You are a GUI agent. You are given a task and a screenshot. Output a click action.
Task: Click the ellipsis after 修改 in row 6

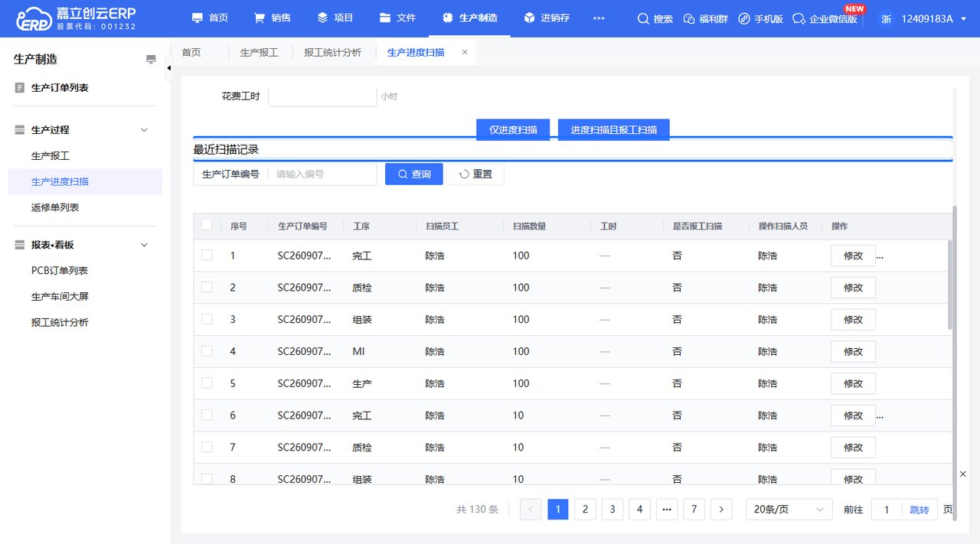point(880,417)
